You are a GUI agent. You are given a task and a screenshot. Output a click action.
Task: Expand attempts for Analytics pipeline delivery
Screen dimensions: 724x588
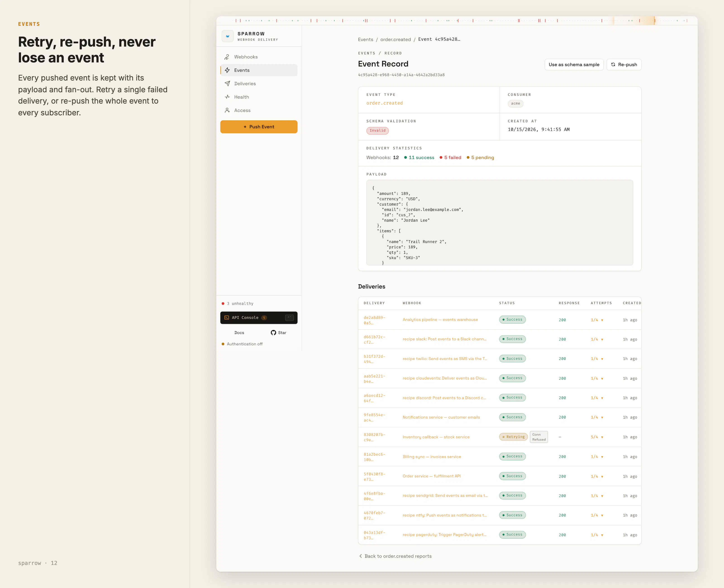[x=597, y=320]
